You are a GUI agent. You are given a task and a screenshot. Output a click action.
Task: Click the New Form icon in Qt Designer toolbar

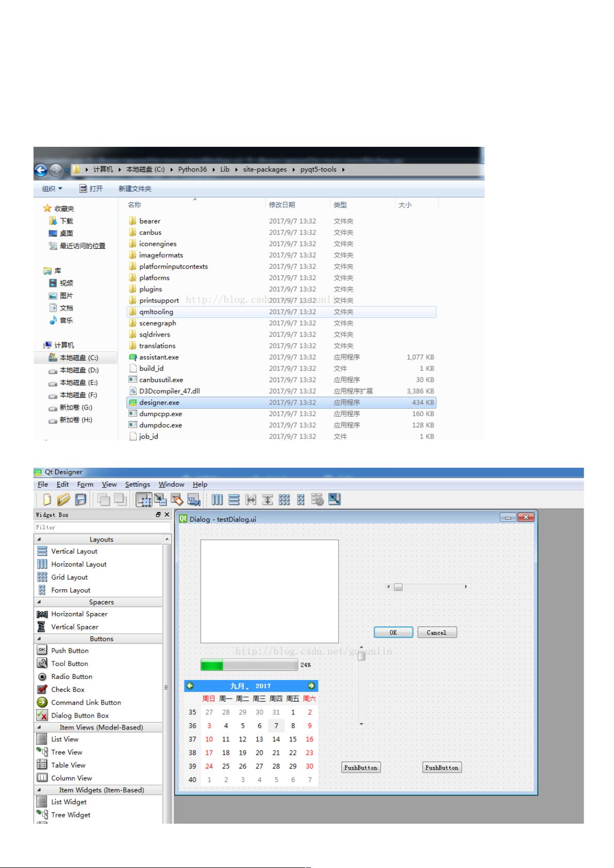point(47,500)
